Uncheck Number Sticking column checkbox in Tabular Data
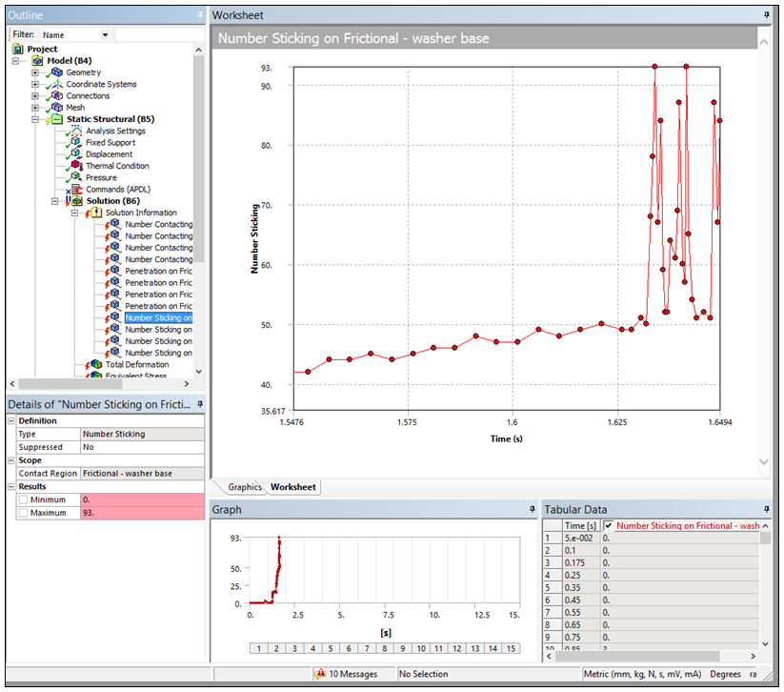Screen dimensions: 784x692 click(609, 525)
